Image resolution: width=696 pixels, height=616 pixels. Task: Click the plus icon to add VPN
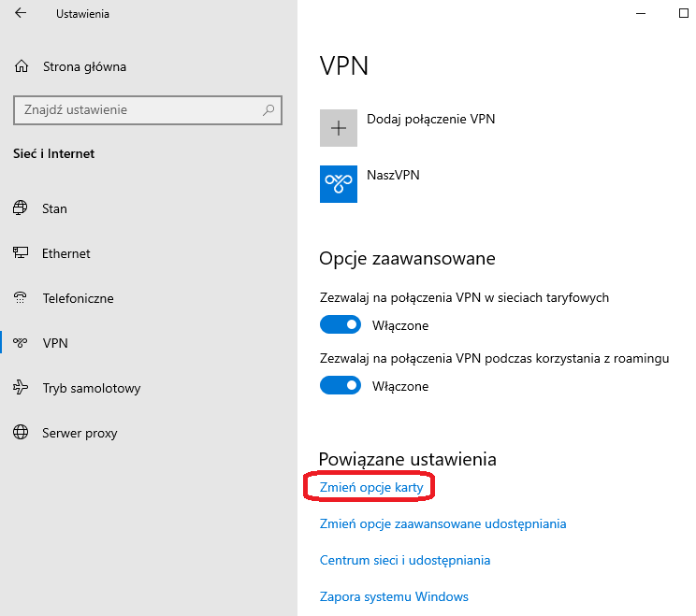(x=339, y=128)
